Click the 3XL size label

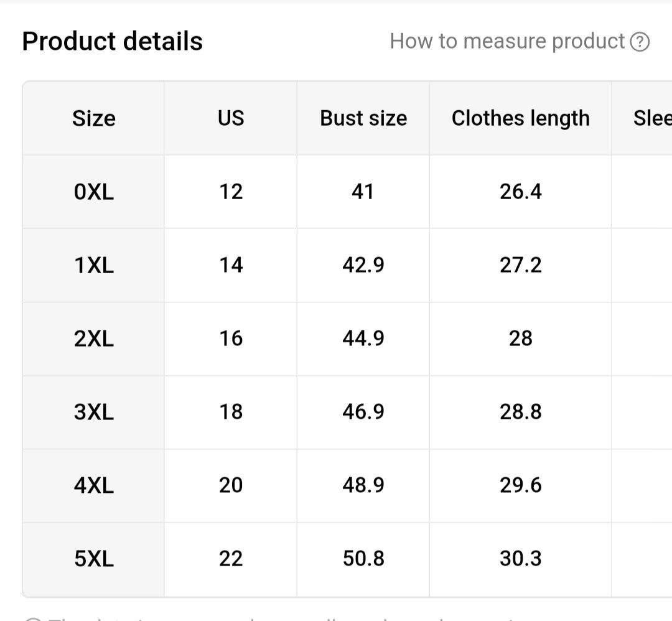tap(93, 412)
